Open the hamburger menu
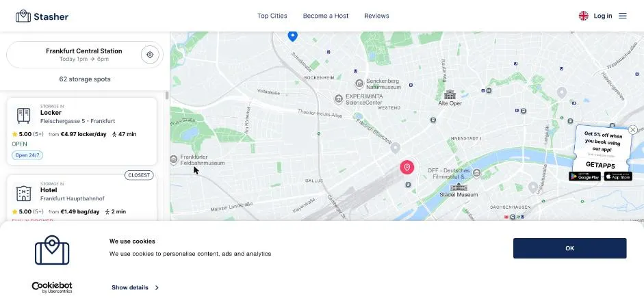 tap(623, 16)
